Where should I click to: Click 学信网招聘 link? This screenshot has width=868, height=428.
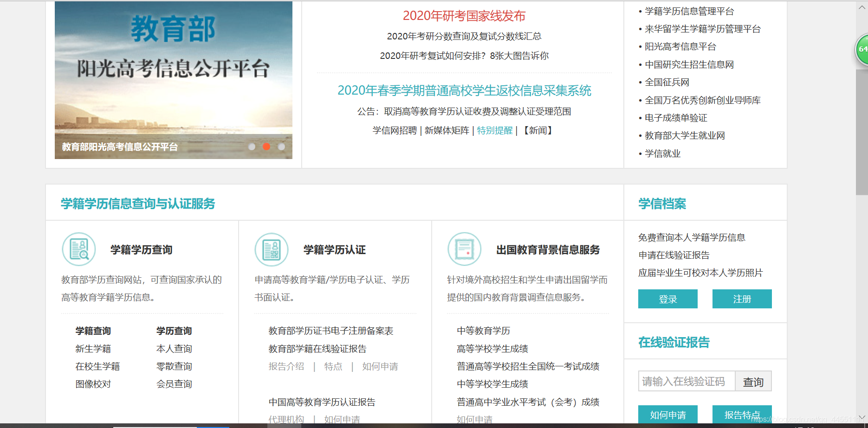click(395, 130)
